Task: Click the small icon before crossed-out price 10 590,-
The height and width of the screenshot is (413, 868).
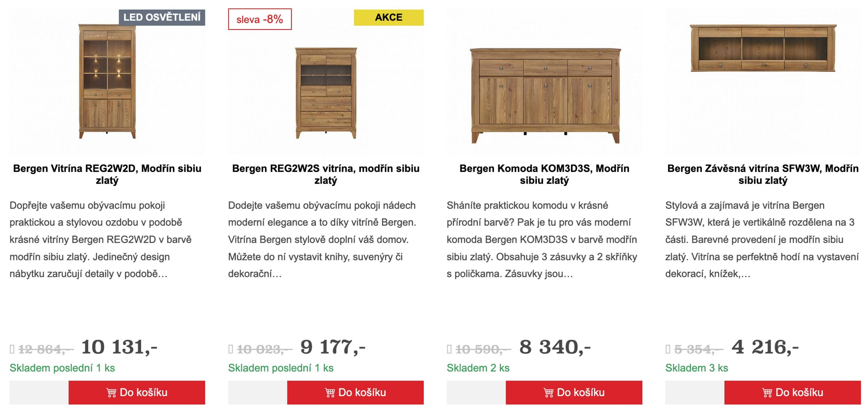Action: 449,349
